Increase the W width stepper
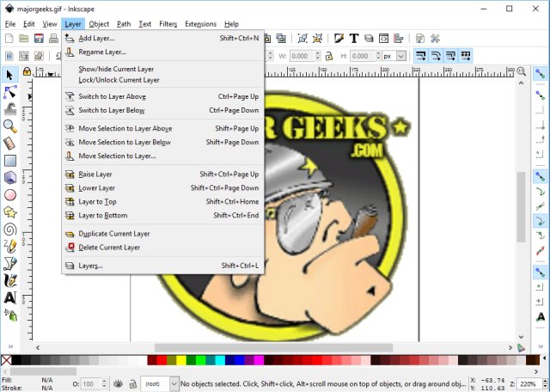Viewport: 550px width, 392px height. click(x=318, y=53)
